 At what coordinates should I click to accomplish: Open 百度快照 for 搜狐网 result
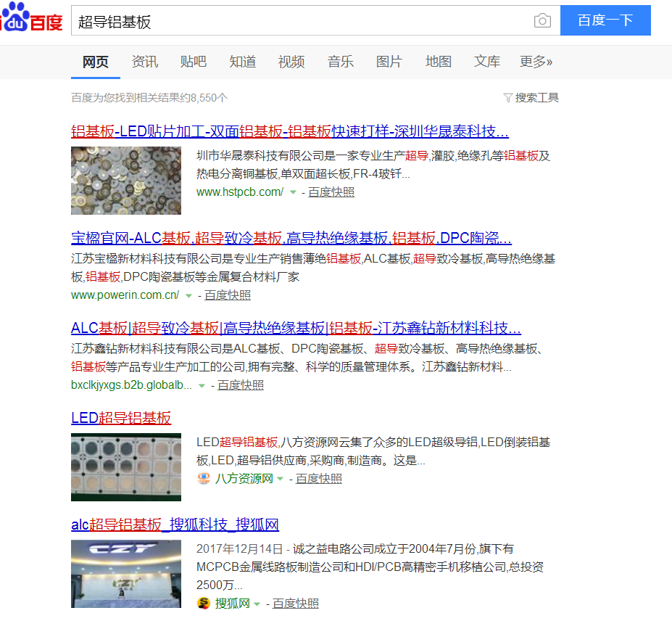click(x=295, y=603)
